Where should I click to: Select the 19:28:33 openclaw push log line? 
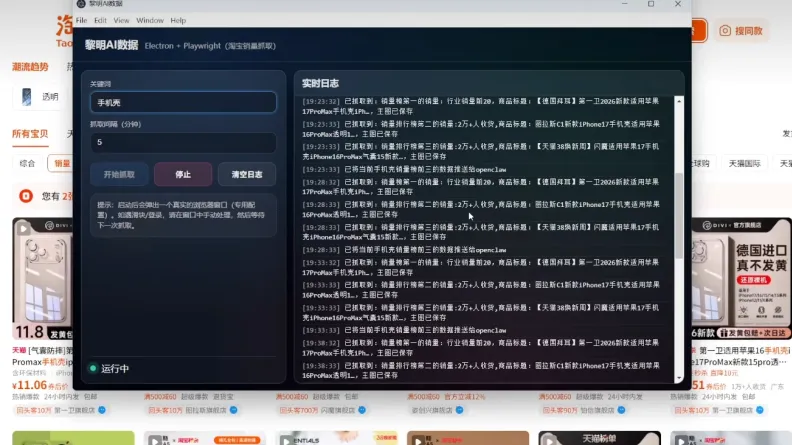pyautogui.click(x=404, y=250)
